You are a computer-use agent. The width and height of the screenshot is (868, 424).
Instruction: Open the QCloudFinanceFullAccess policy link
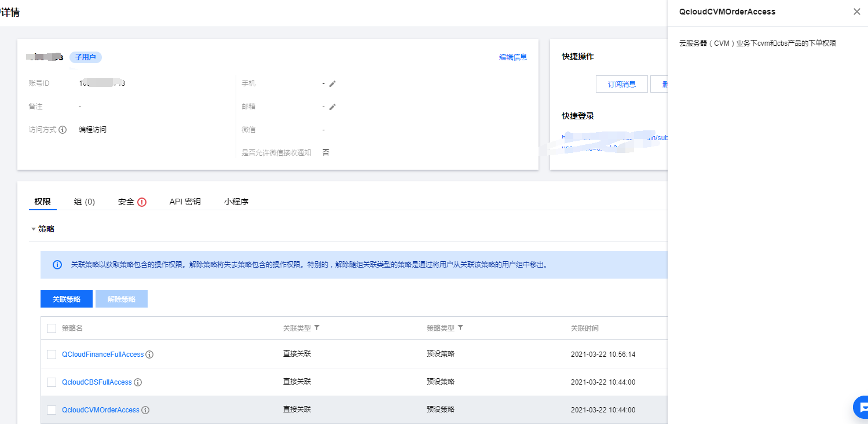pyautogui.click(x=102, y=354)
